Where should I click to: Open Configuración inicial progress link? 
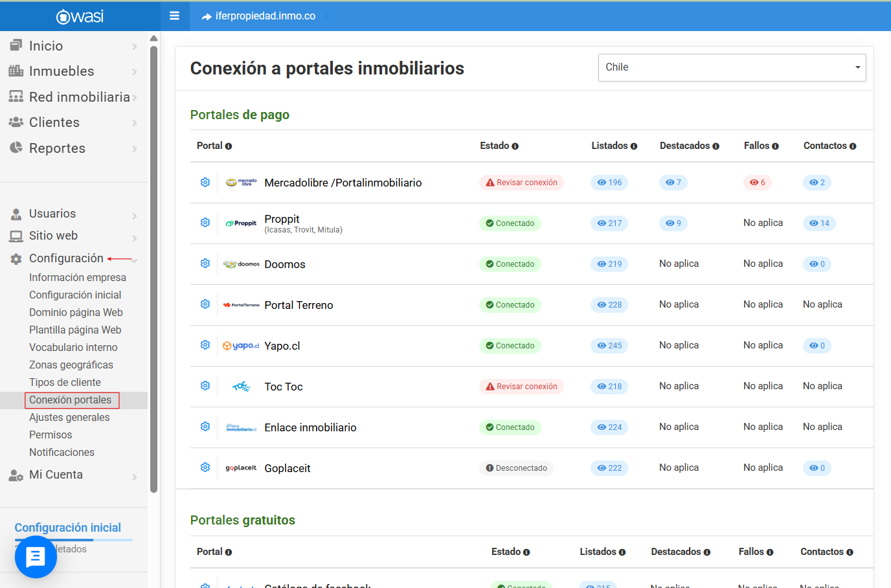68,528
